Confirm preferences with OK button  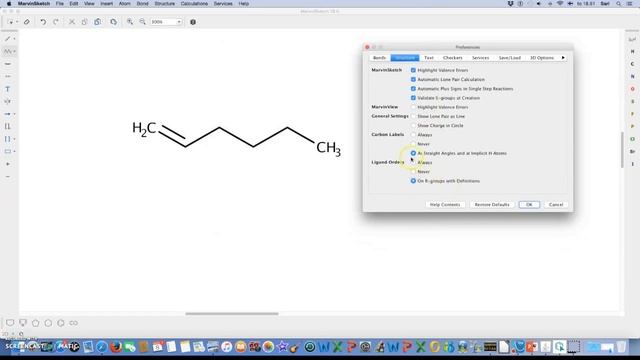pos(529,204)
